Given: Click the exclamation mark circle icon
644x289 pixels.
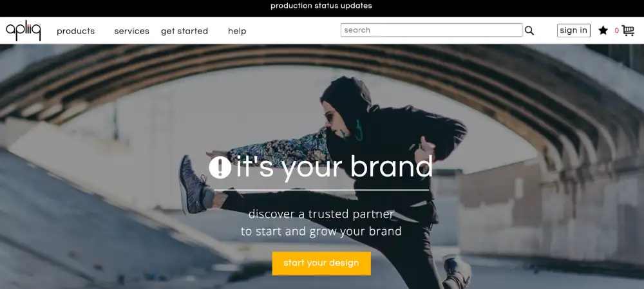Looking at the screenshot, I should tap(220, 167).
